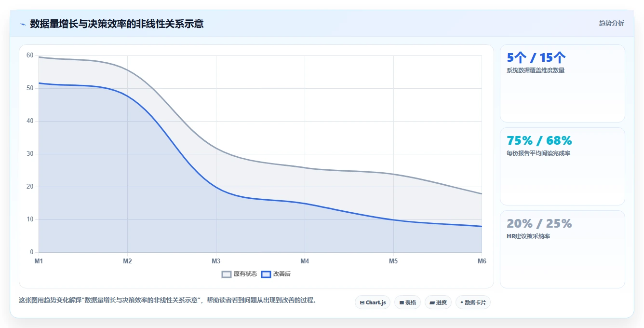
Task: Click the chart title 数据量增长与决策效率的非线性关系示意
Action: tap(117, 24)
